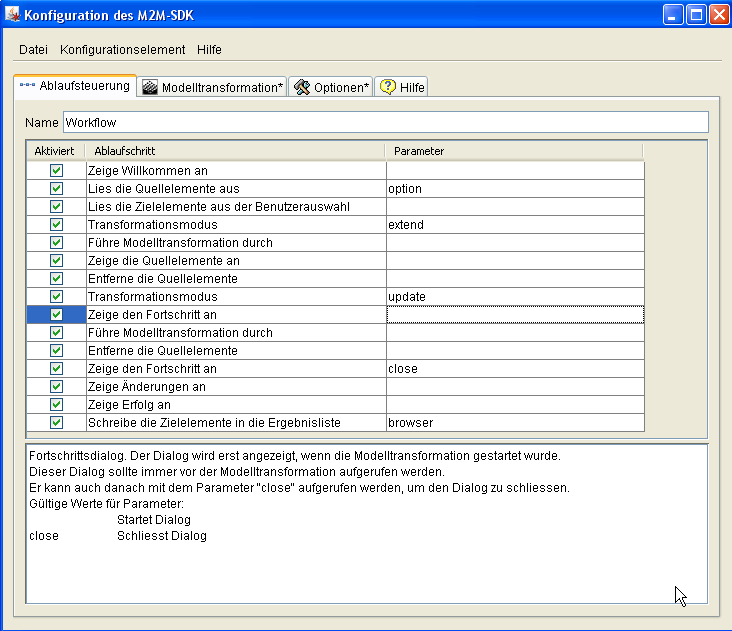Click the Name field containing Workflow
Viewport: 732px width, 631px height.
coord(385,122)
